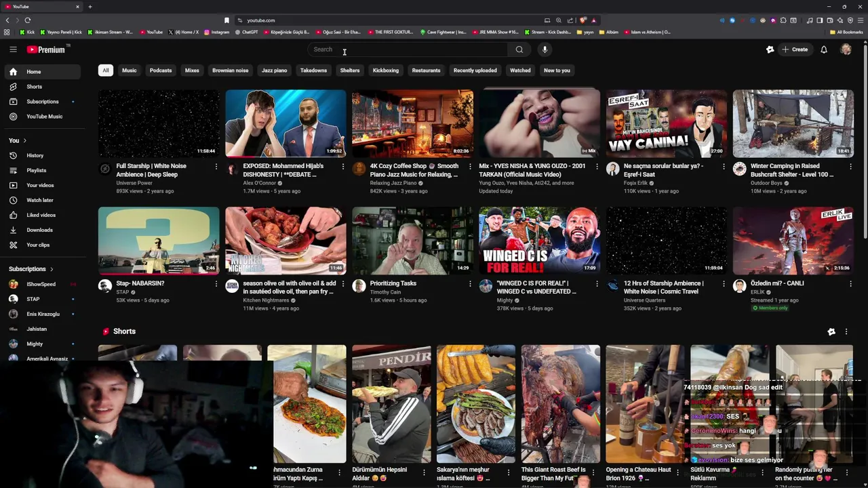
Task: Open Home in the sidebar
Action: 42,72
